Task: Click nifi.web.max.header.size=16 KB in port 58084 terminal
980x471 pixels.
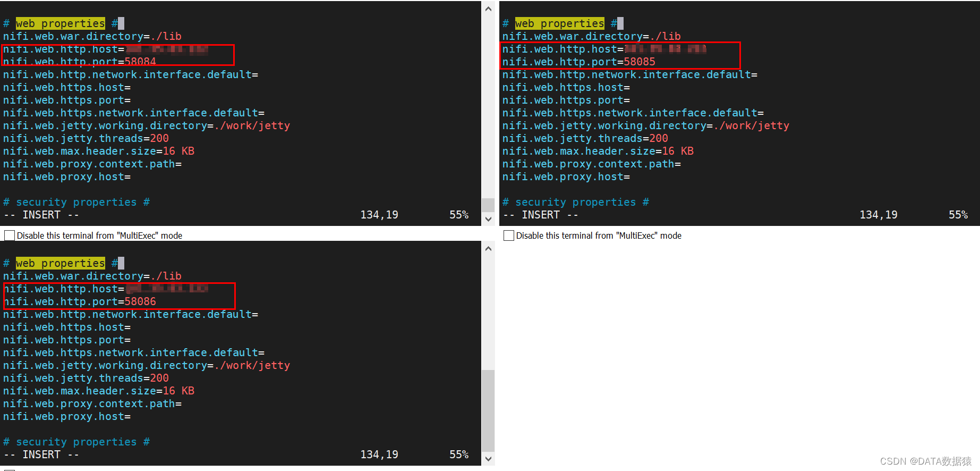Action: pos(99,151)
